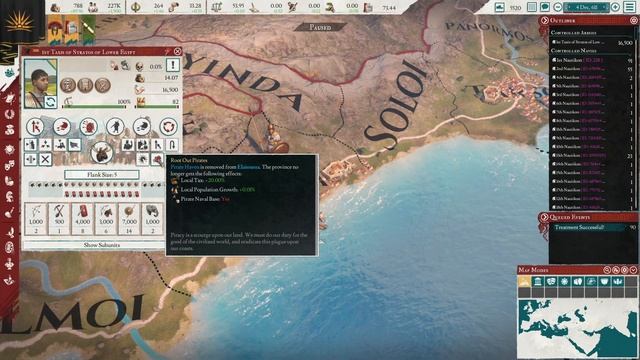
Task: Click the U-turn arrow army icon
Action: click(172, 144)
